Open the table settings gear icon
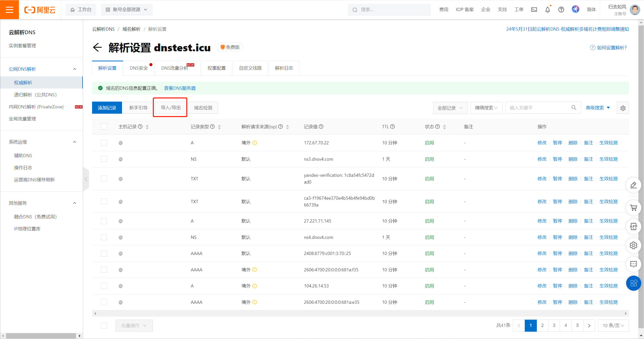Image resolution: width=644 pixels, height=339 pixels. click(x=623, y=108)
